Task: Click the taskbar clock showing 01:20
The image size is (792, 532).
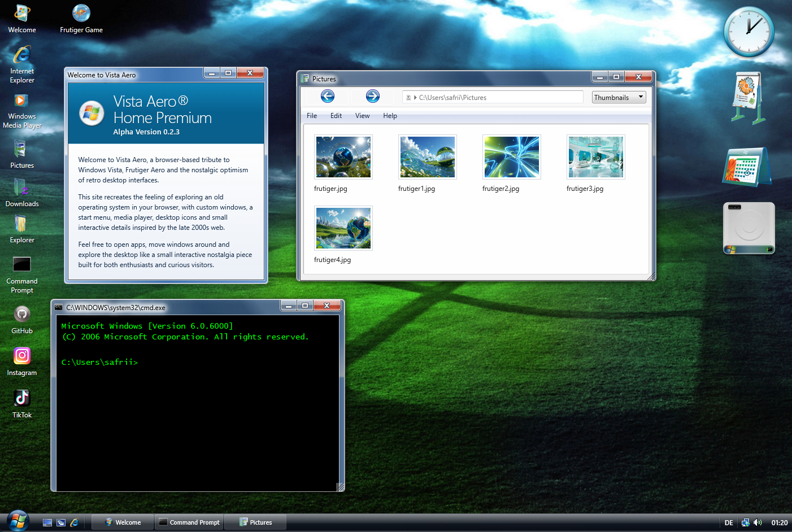Action: click(x=780, y=523)
